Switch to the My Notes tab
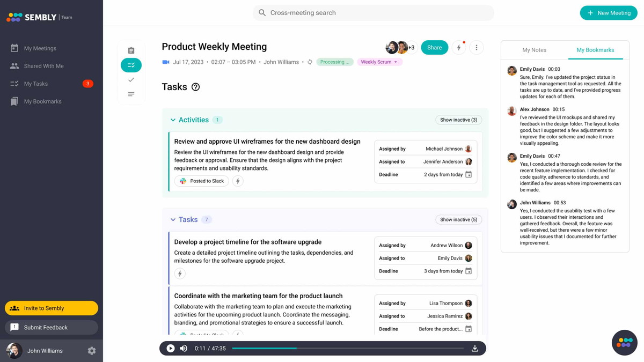The height and width of the screenshot is (362, 644). point(534,50)
